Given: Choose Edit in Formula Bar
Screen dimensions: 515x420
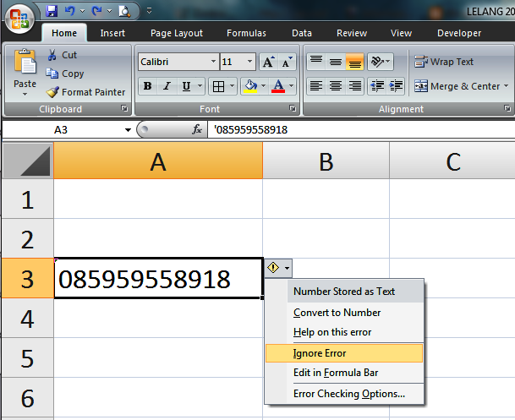Looking at the screenshot, I should click(x=344, y=373).
